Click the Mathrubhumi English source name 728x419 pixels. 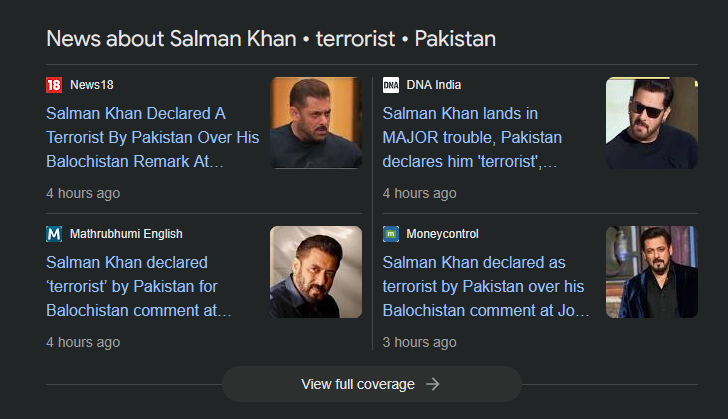126,234
